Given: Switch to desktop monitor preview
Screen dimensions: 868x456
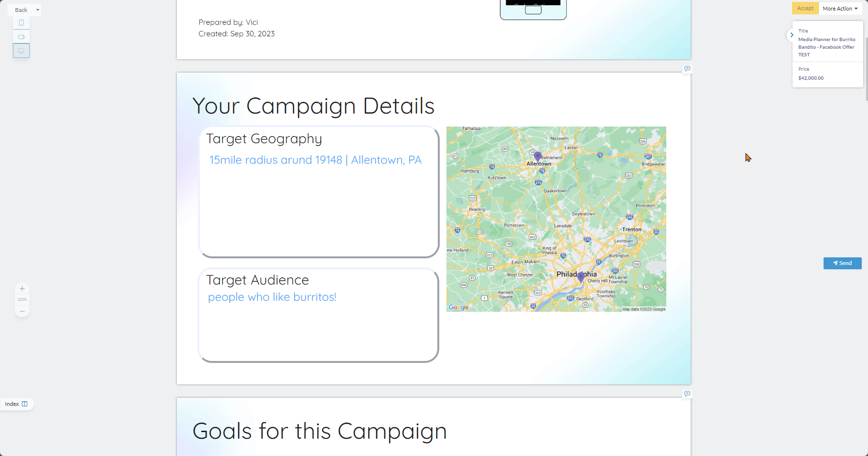Looking at the screenshot, I should [x=21, y=51].
